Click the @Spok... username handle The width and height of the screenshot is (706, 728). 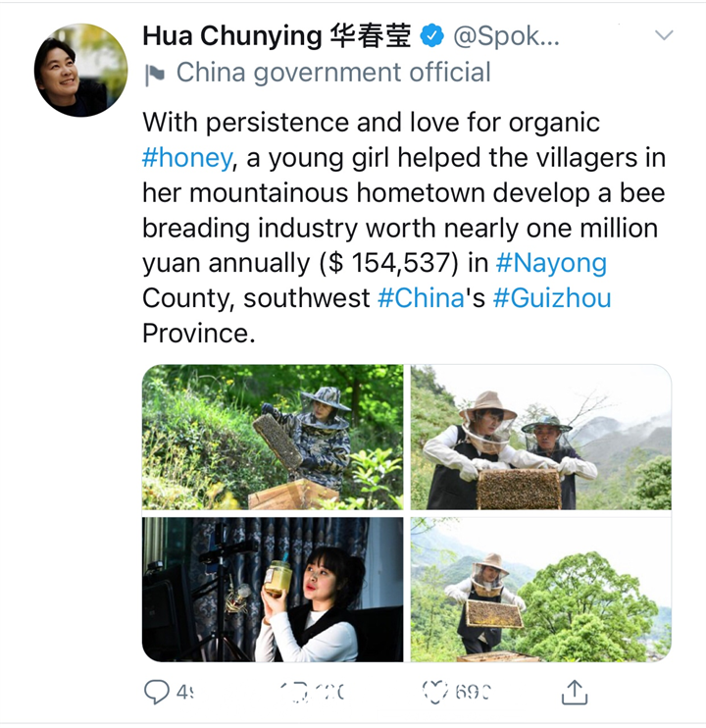click(x=506, y=36)
